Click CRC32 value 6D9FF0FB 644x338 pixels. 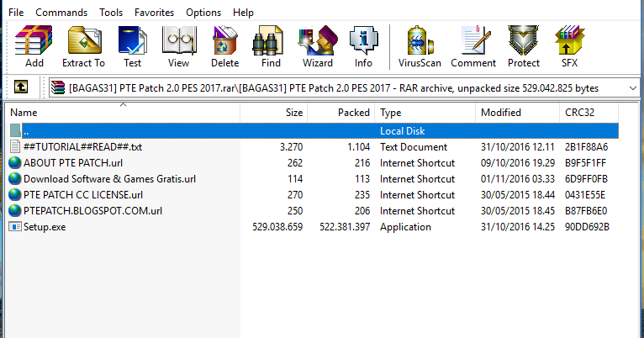tap(586, 179)
